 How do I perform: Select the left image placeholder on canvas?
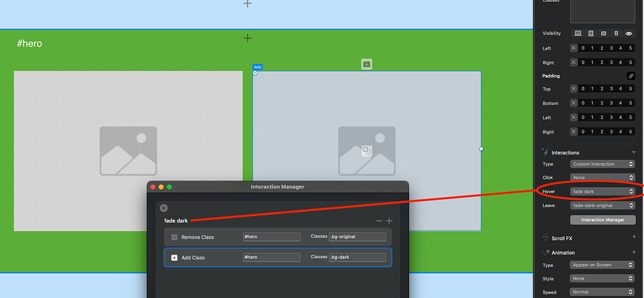pos(128,151)
